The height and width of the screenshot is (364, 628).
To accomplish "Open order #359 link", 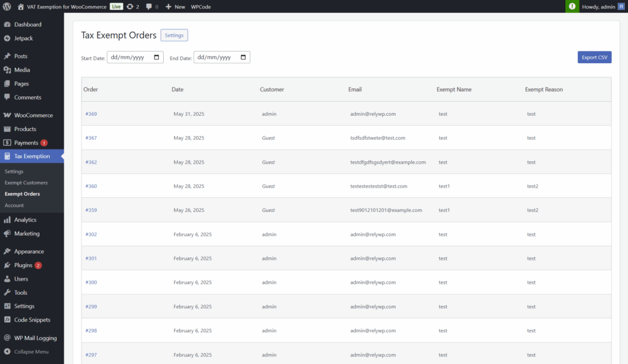I will 91,210.
